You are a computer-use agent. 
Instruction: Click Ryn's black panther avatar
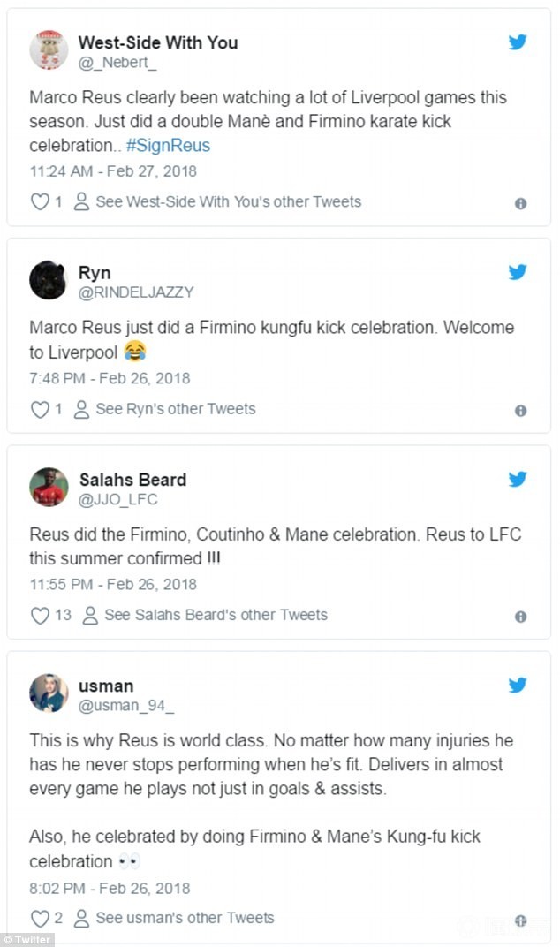point(49,281)
